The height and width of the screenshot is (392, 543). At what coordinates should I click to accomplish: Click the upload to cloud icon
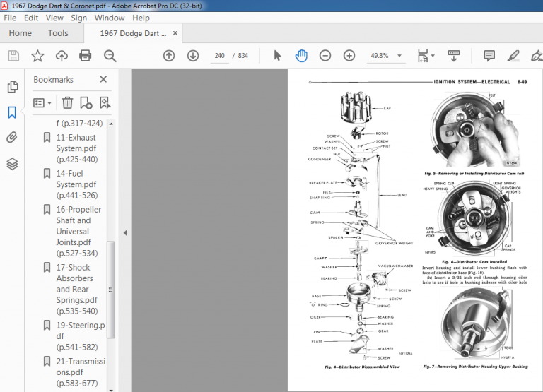pos(62,56)
